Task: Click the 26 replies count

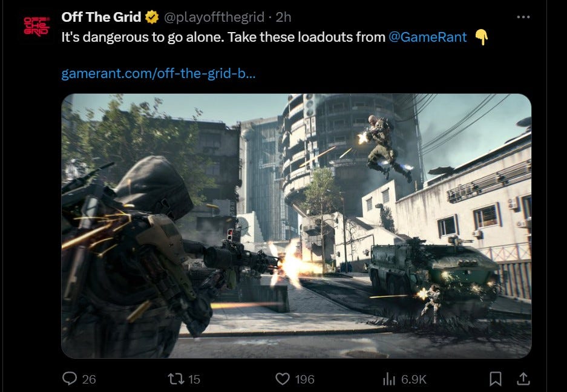Action: pyautogui.click(x=89, y=379)
